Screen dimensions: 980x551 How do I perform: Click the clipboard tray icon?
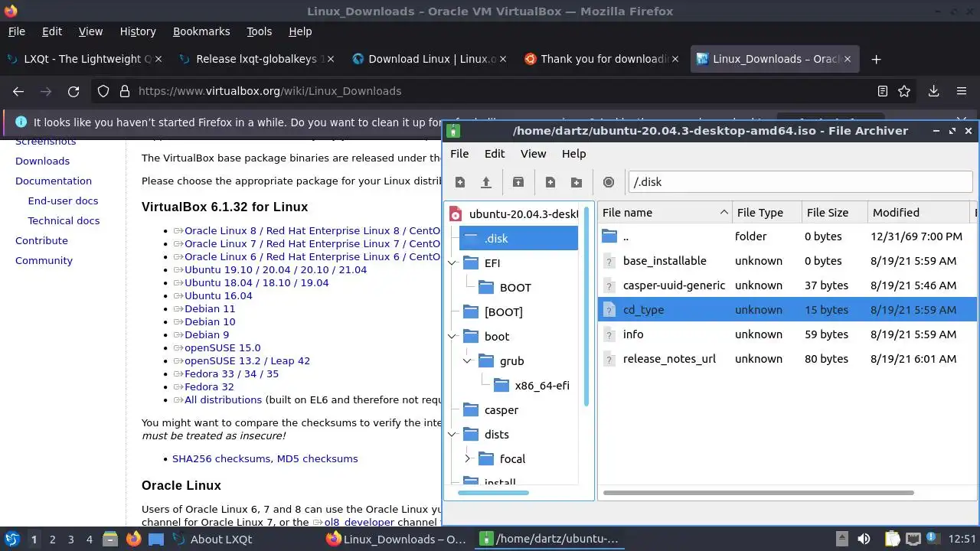891,540
